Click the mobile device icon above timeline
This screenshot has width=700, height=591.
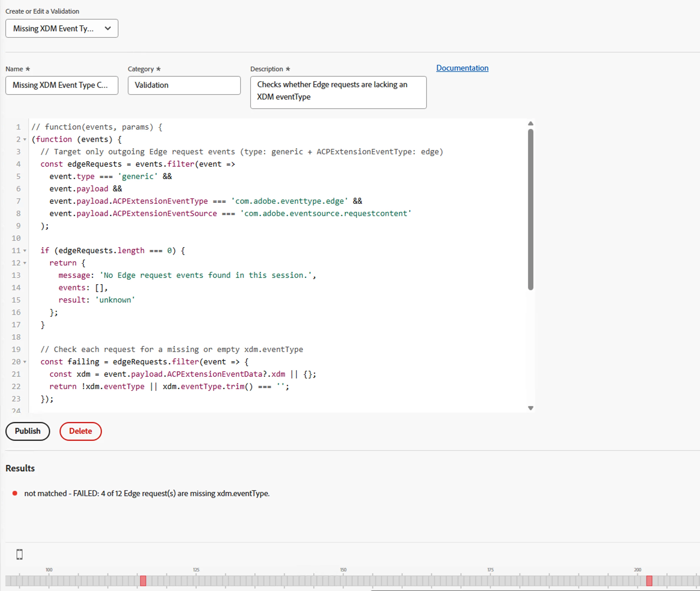point(19,555)
